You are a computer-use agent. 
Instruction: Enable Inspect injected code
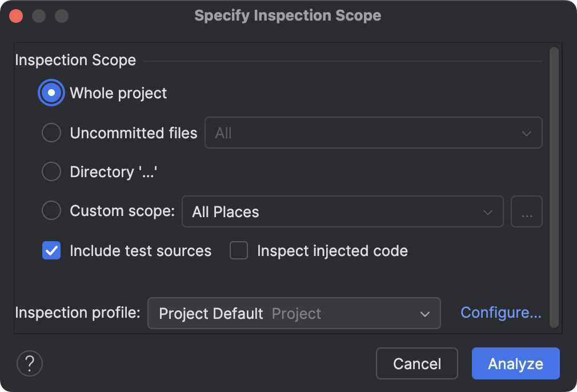click(x=238, y=250)
